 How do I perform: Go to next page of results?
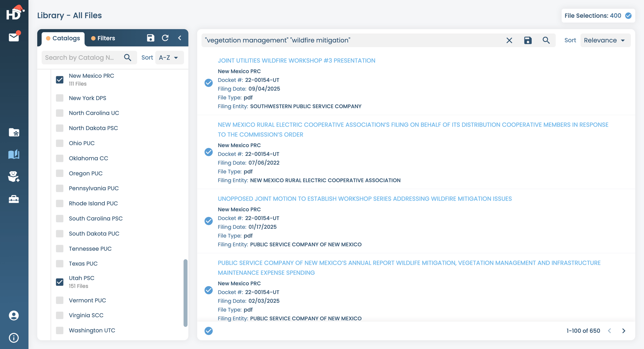(x=624, y=331)
